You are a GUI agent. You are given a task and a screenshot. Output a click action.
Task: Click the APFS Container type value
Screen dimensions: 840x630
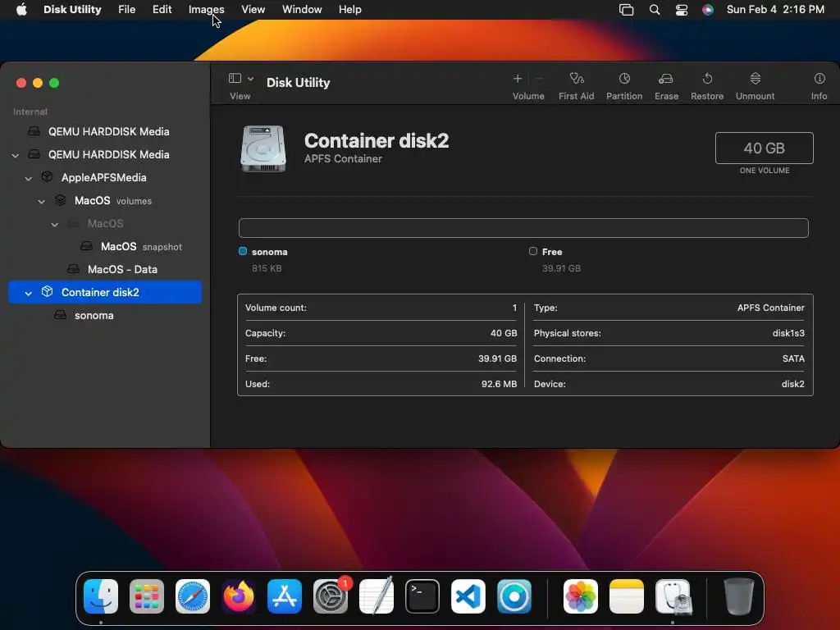click(x=770, y=308)
